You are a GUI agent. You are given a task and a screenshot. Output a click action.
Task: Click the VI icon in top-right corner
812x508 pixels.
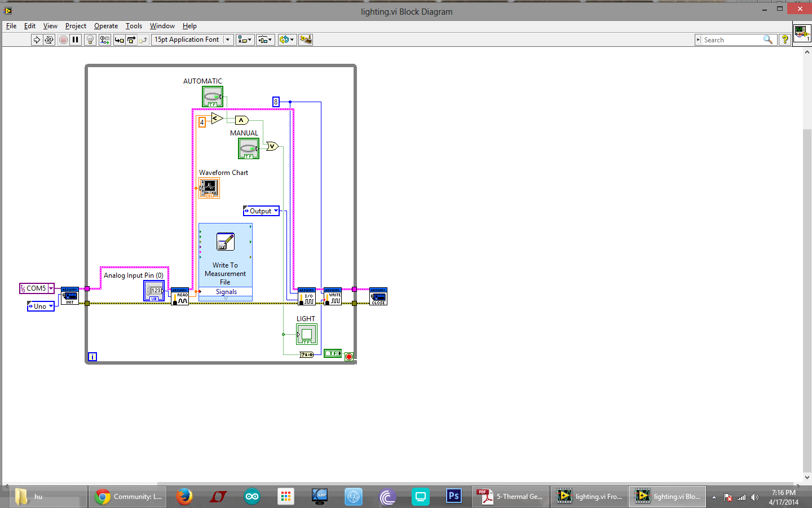[802, 33]
